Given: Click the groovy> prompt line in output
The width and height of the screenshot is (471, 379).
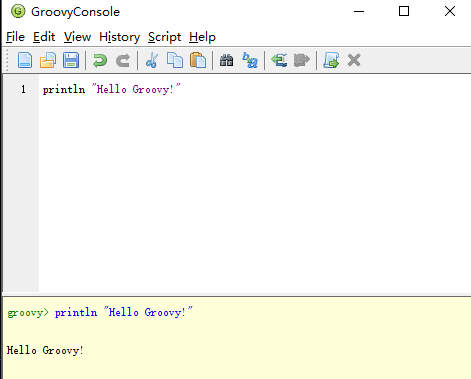Looking at the screenshot, I should tap(100, 312).
